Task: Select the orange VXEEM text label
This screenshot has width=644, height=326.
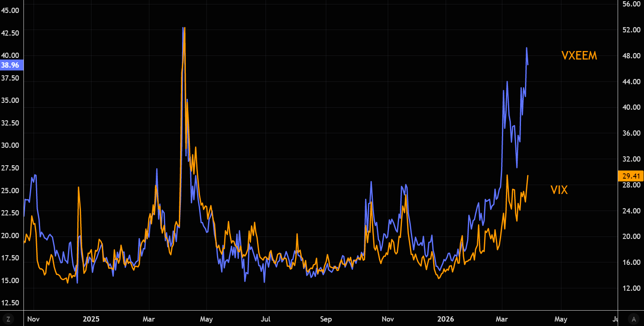Action: (x=579, y=56)
